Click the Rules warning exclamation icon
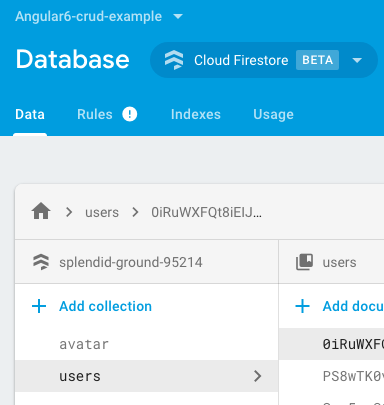The image size is (384, 405). click(130, 114)
